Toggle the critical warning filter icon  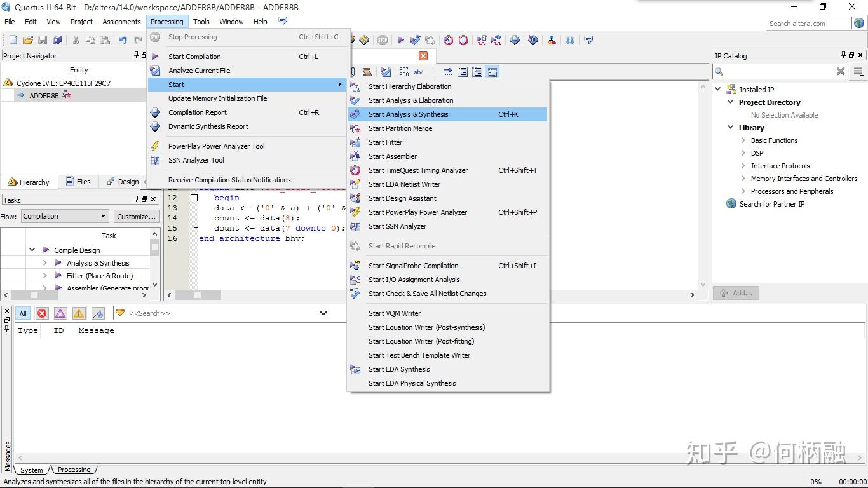[60, 313]
